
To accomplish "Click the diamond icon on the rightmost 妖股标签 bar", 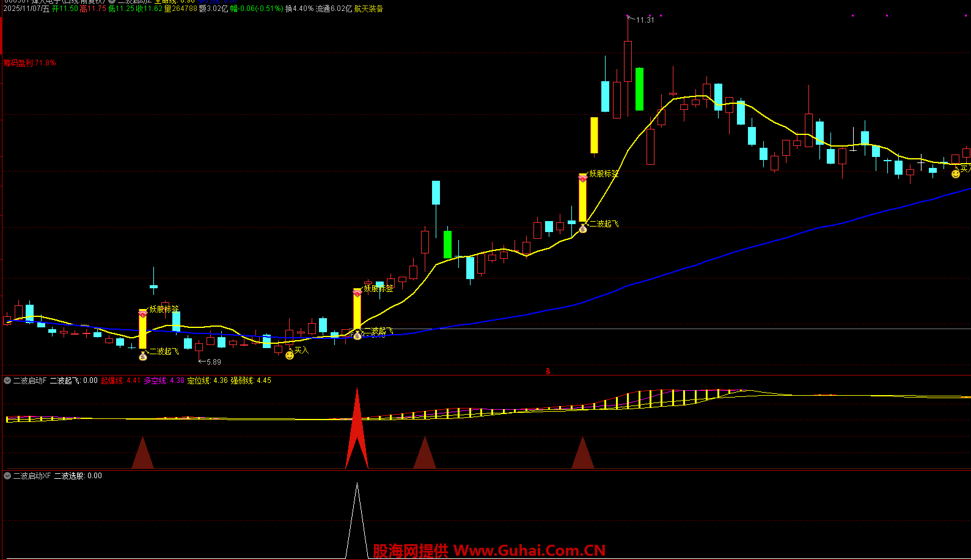I will click(x=583, y=178).
